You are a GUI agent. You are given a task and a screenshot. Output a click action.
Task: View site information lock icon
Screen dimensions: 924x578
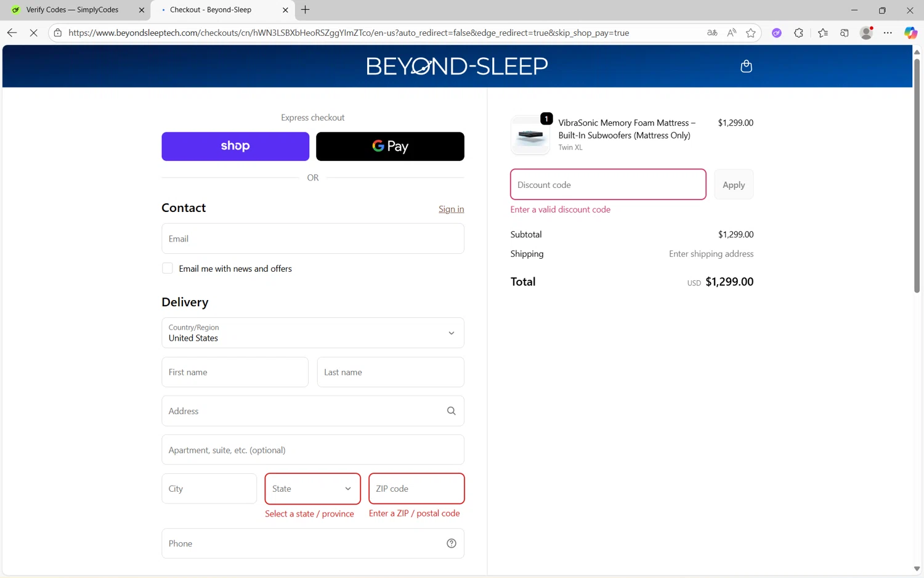(58, 33)
